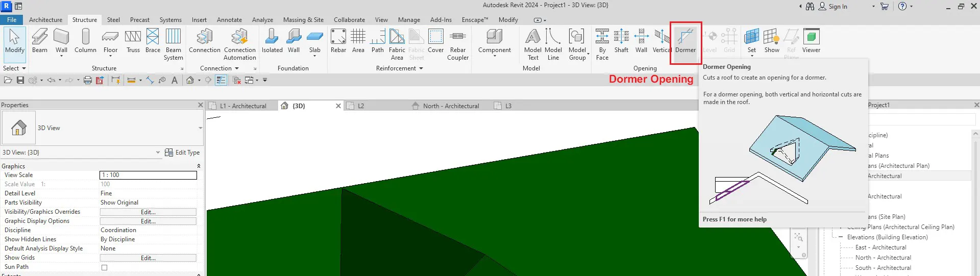The width and height of the screenshot is (980, 276).
Task: Select the Truss tool
Action: [x=133, y=41]
